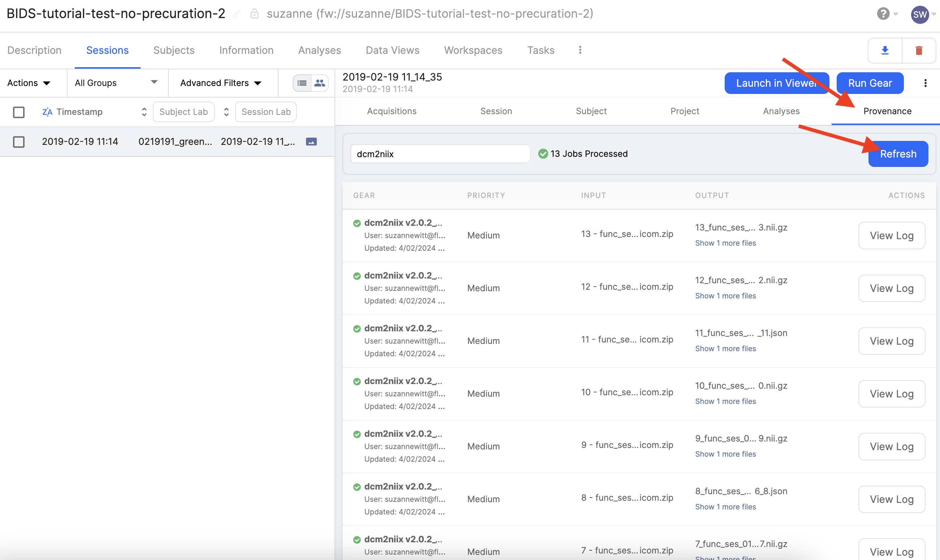Click green status icon of job 11 dcm2niix
Image resolution: width=940 pixels, height=560 pixels.
(x=357, y=329)
